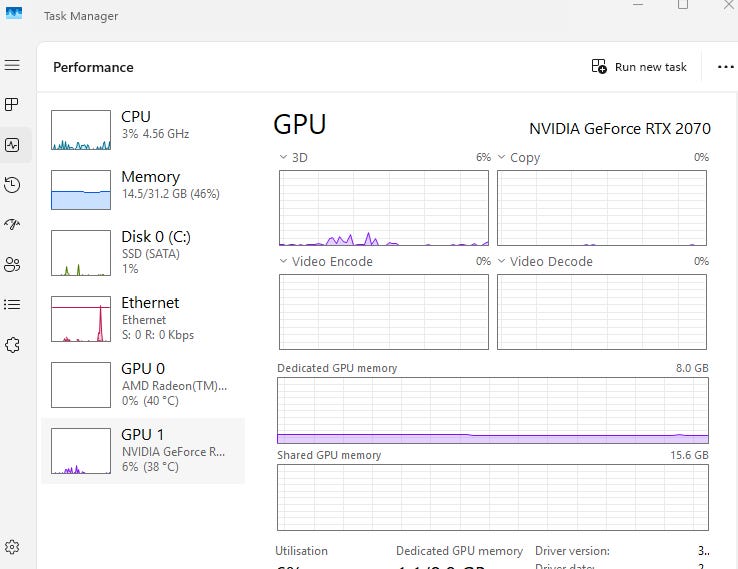Open the hamburger navigation menu
738x569 pixels.
(12, 65)
